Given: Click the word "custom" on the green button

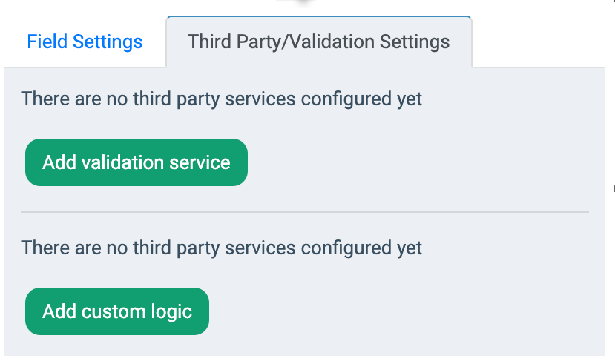Looking at the screenshot, I should click(111, 311).
